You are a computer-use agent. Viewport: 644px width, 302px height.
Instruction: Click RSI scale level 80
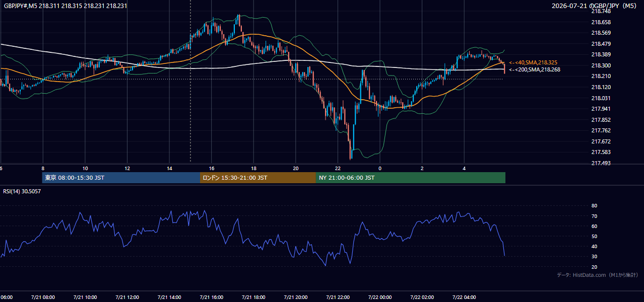[x=594, y=206]
